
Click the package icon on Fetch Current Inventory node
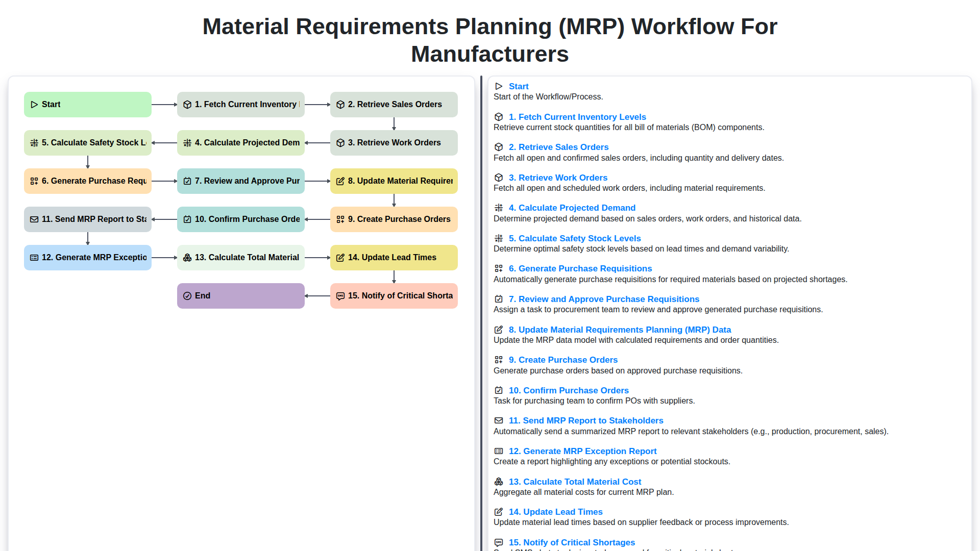pyautogui.click(x=187, y=104)
